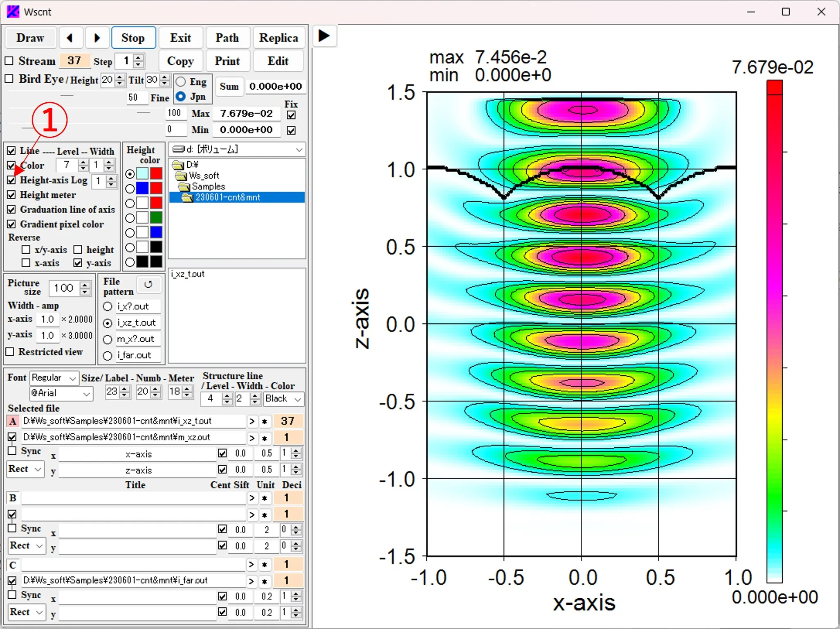Choose the i_far.out file pattern
The width and height of the screenshot is (840, 629).
click(x=108, y=356)
